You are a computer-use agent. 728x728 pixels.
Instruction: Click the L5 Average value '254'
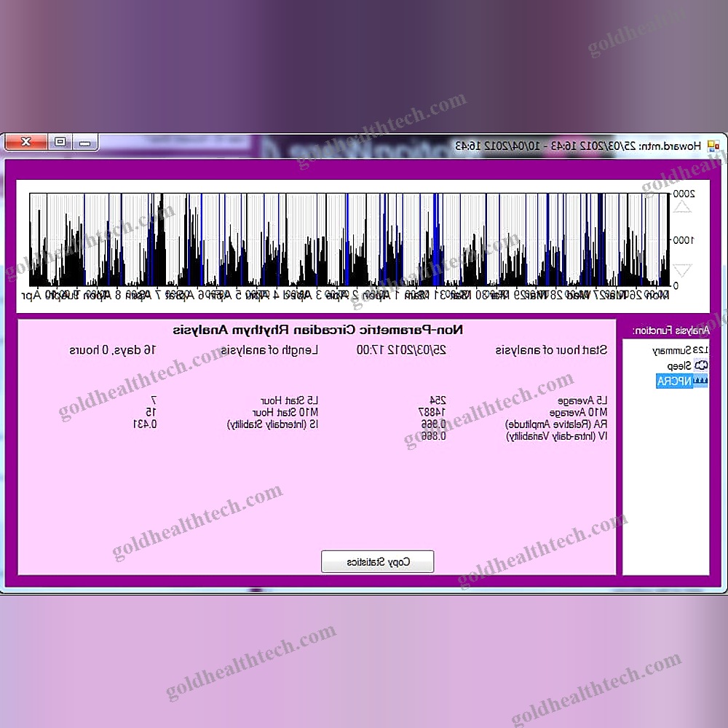click(438, 400)
